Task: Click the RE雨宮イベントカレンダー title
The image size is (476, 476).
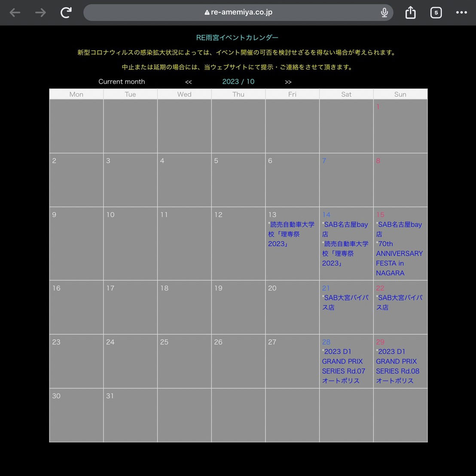Action: pos(237,38)
